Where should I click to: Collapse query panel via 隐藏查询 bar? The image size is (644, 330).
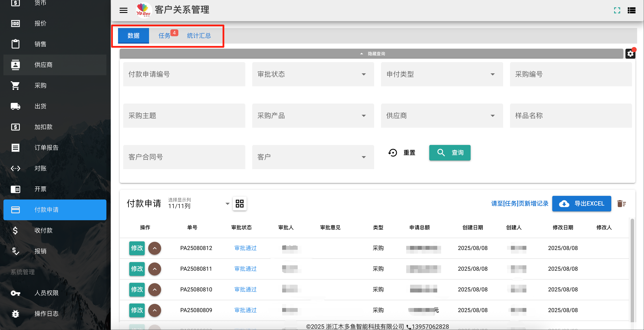(x=371, y=53)
